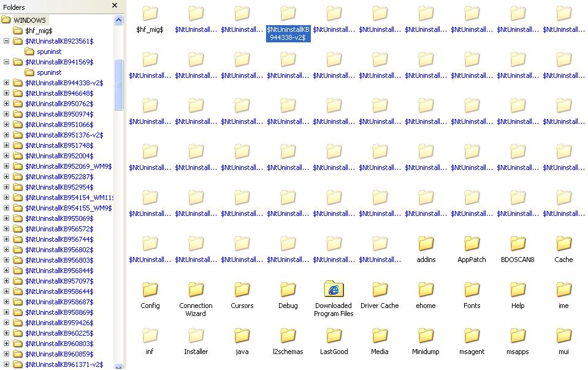Open the Fonts folder icon
Viewport: 588px width, 370px height.
click(472, 290)
